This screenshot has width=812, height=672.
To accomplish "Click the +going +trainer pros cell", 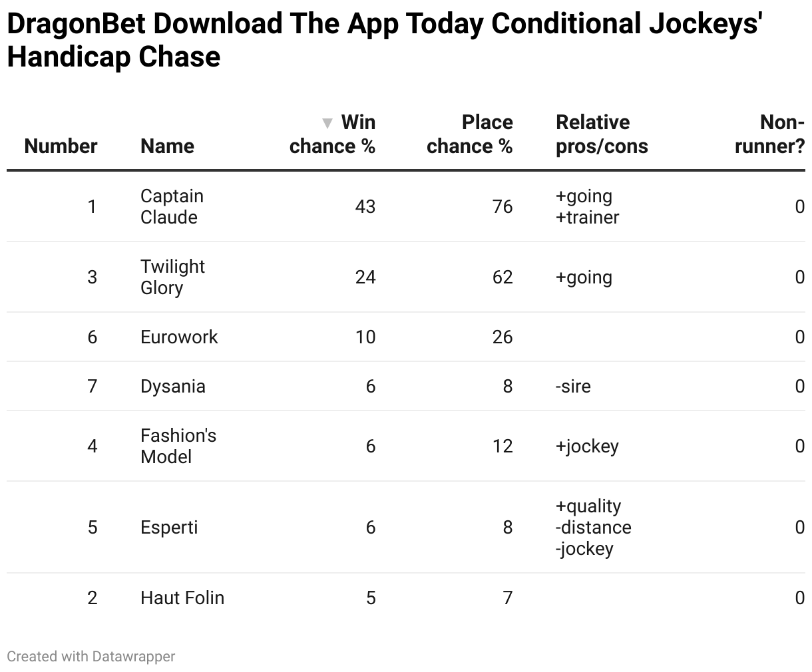I will (x=588, y=207).
